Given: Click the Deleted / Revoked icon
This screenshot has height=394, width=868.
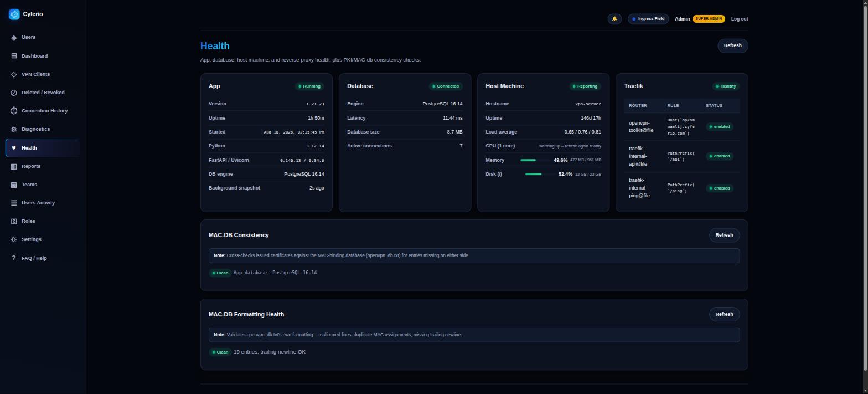Looking at the screenshot, I should (x=14, y=93).
